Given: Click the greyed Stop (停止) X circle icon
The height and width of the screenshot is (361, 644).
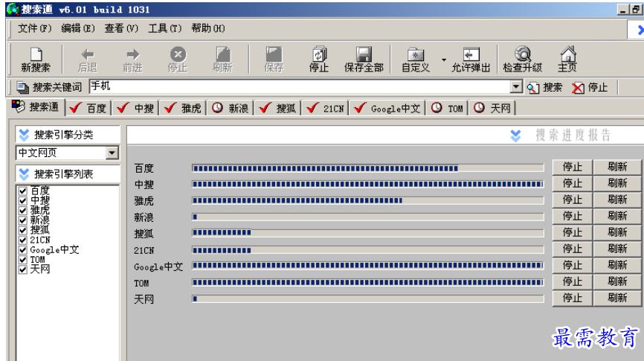Looking at the screenshot, I should (x=178, y=54).
